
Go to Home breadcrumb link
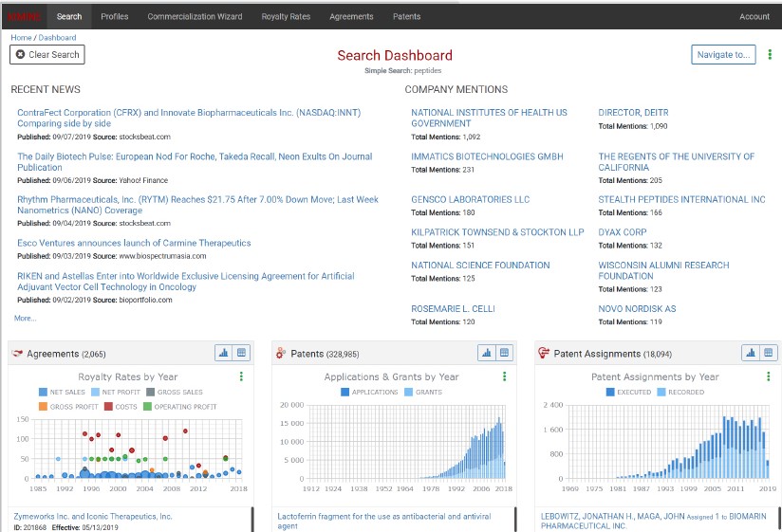coord(21,37)
